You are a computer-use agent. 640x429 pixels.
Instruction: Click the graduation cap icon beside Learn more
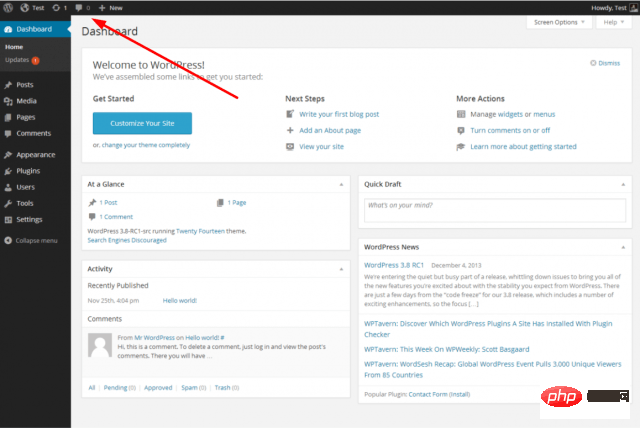pos(461,147)
